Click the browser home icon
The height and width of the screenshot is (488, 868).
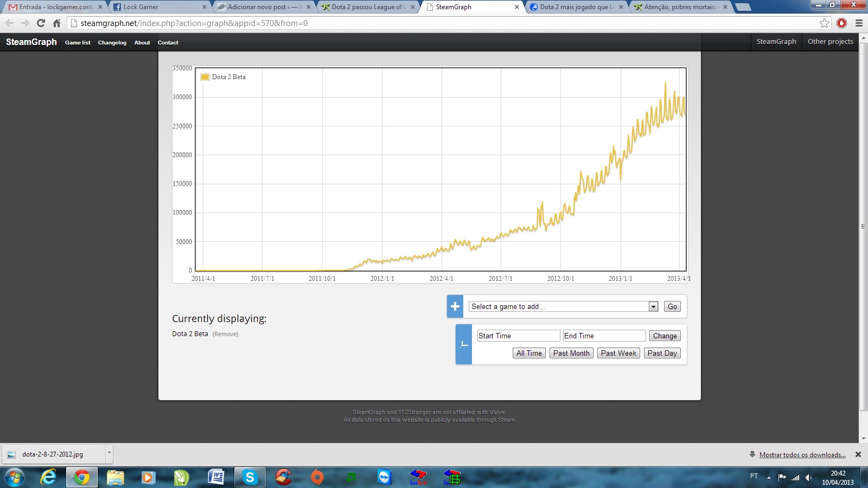[56, 23]
